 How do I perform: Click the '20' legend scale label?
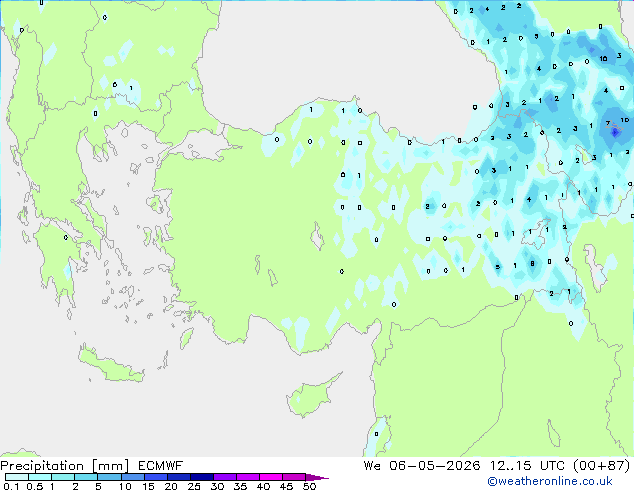171,486
